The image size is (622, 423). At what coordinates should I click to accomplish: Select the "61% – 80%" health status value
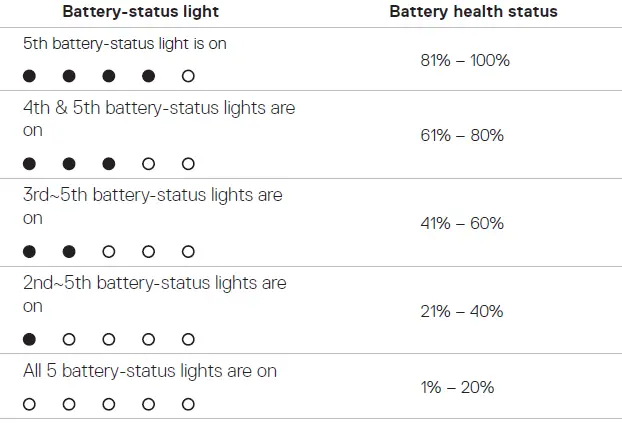[x=462, y=135]
